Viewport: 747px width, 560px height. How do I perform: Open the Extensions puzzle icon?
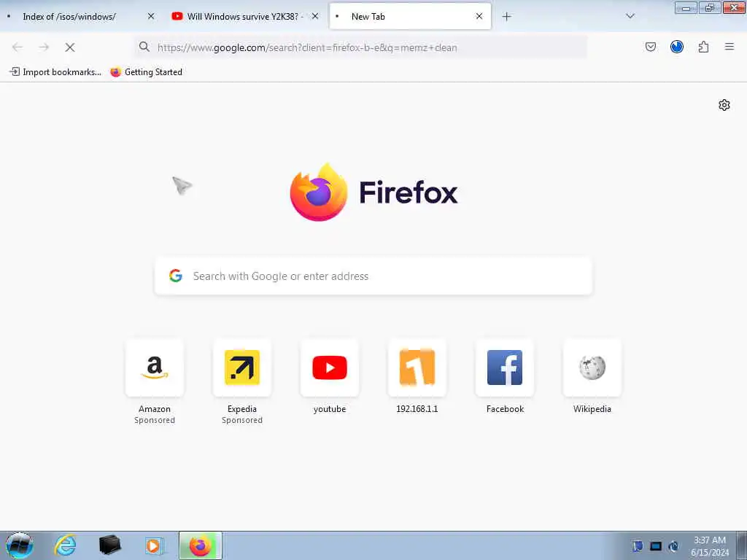pos(703,47)
